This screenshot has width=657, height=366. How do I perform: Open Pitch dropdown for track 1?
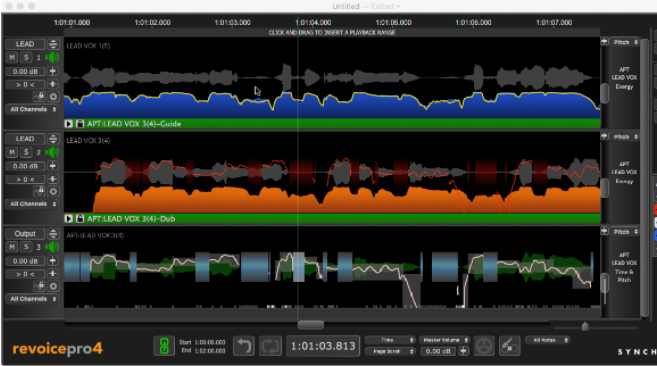(x=625, y=42)
